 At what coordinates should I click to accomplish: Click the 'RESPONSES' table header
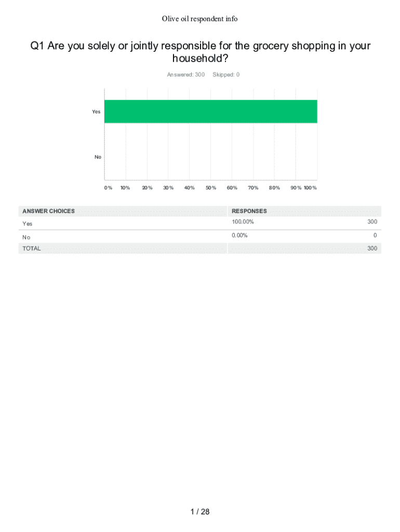(249, 211)
